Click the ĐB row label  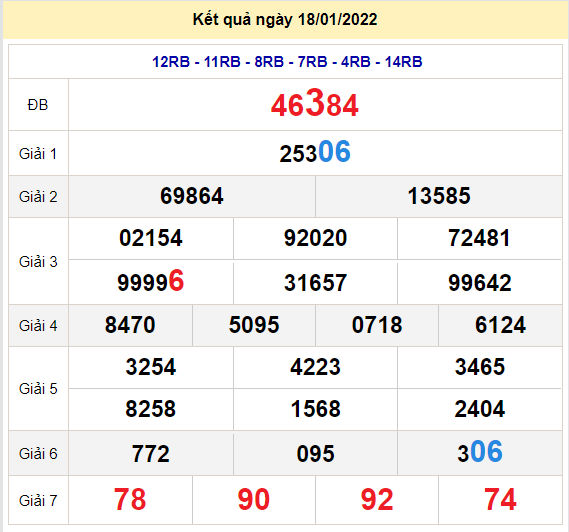click(38, 105)
